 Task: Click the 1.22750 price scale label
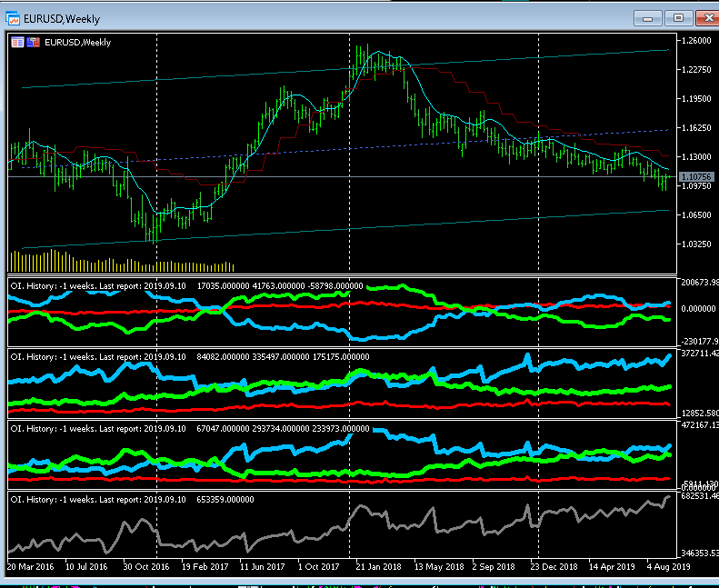coord(696,69)
